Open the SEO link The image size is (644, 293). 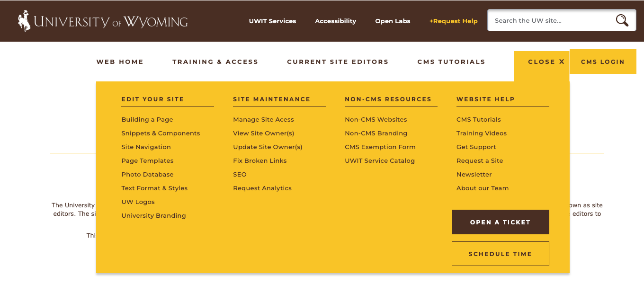click(240, 174)
